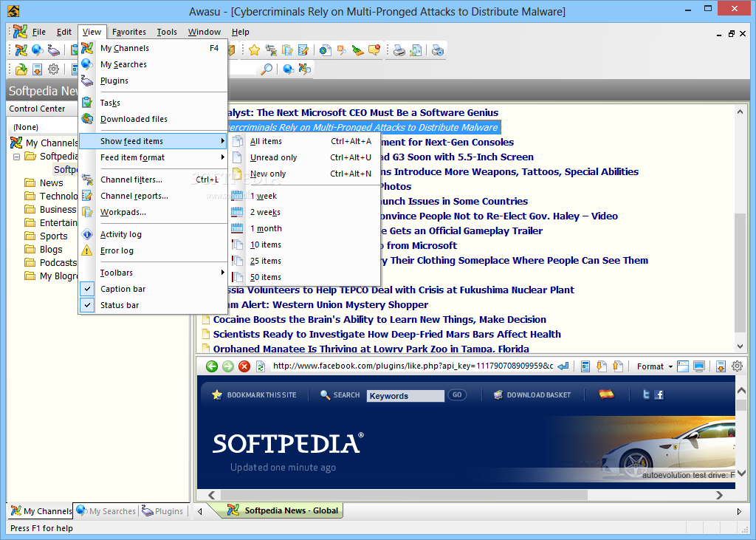Toggle the Status bar checkmark

coord(87,305)
